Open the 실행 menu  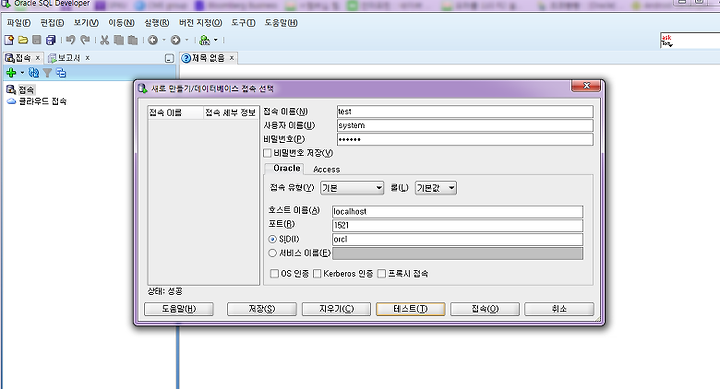pyautogui.click(x=157, y=23)
